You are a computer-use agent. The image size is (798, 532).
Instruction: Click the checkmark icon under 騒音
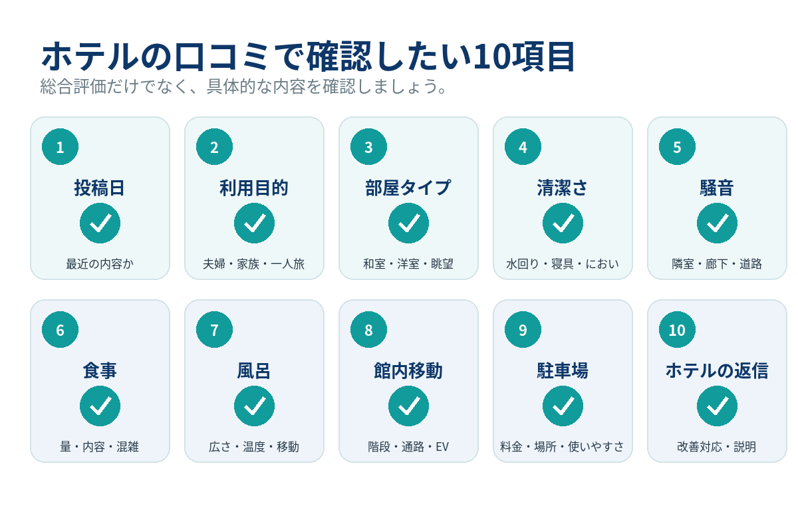(x=717, y=223)
